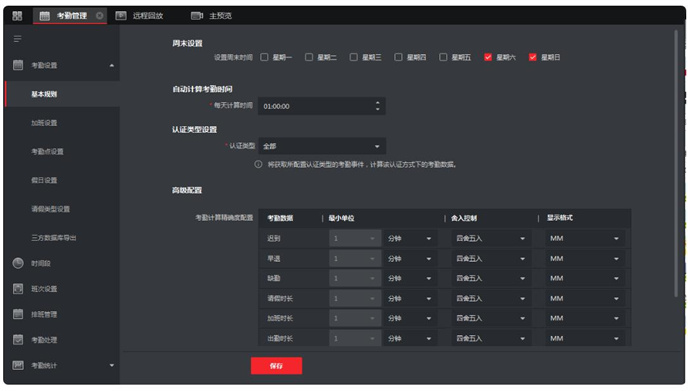Screen dimensions: 690x391
Task: Open the 迟到 row rounding dropdown
Action: (x=492, y=238)
